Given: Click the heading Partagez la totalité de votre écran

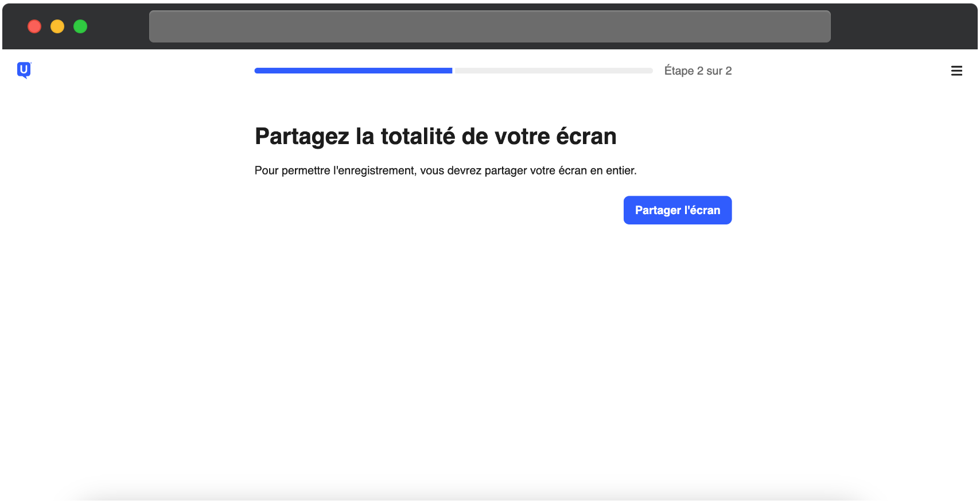Looking at the screenshot, I should [x=435, y=137].
